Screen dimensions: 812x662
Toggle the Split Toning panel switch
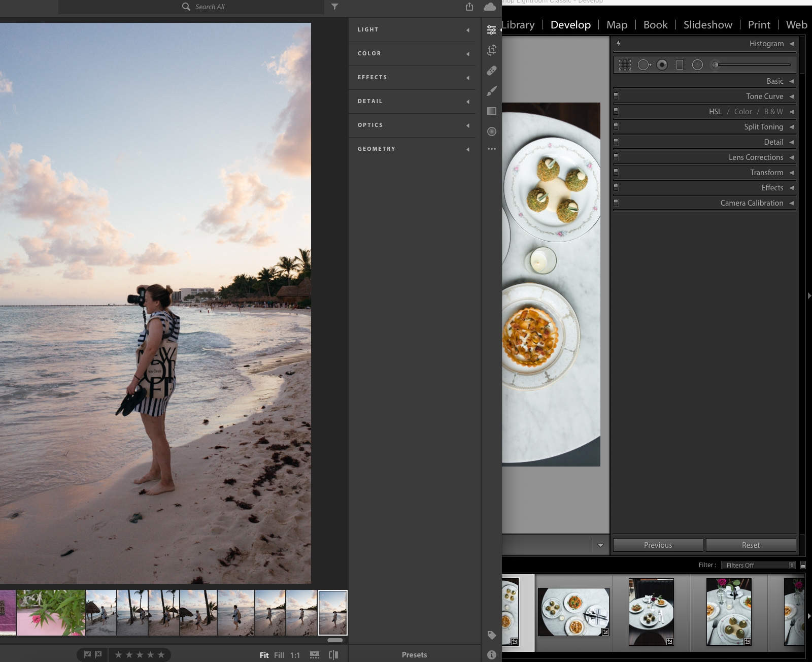[616, 127]
